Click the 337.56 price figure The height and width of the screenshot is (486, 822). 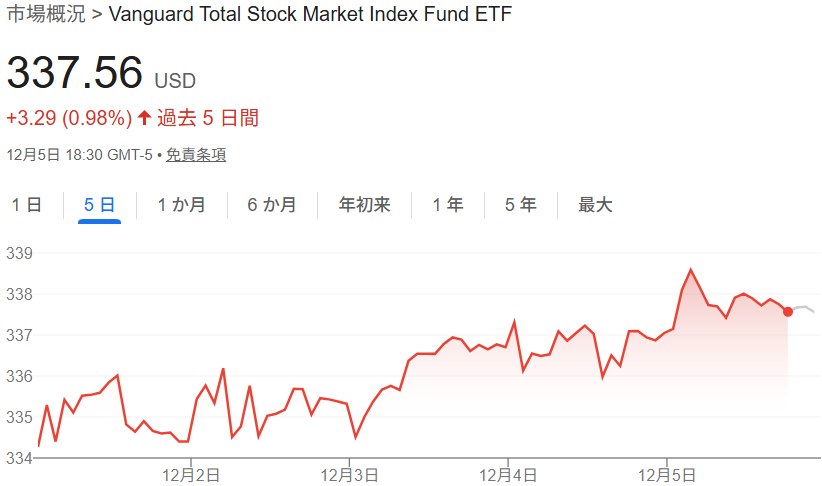[75, 73]
